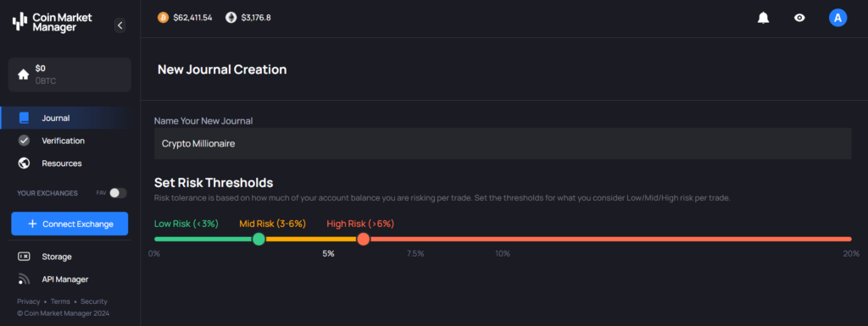
Task: Open the Verification sidebar item
Action: pyautogui.click(x=66, y=141)
